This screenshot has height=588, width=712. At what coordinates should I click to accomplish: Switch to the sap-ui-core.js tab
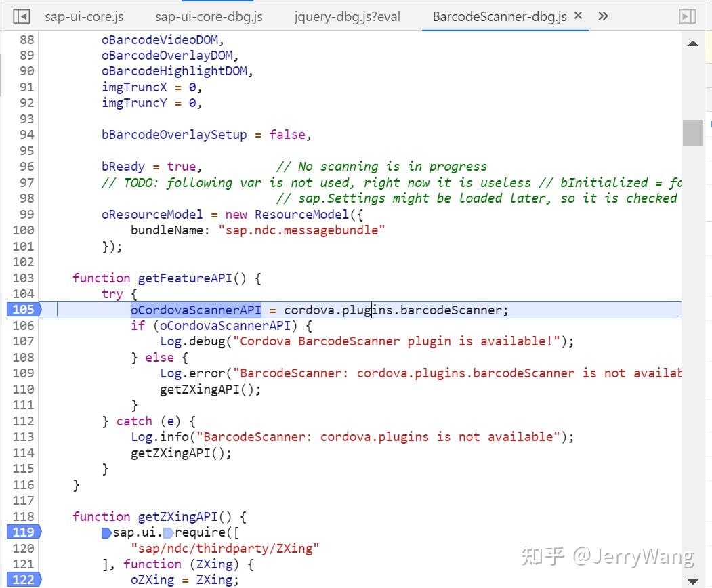[x=84, y=17]
